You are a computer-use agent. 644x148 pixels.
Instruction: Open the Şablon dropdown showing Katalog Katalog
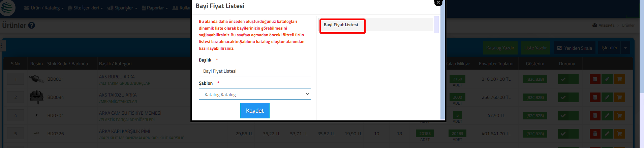pos(255,94)
